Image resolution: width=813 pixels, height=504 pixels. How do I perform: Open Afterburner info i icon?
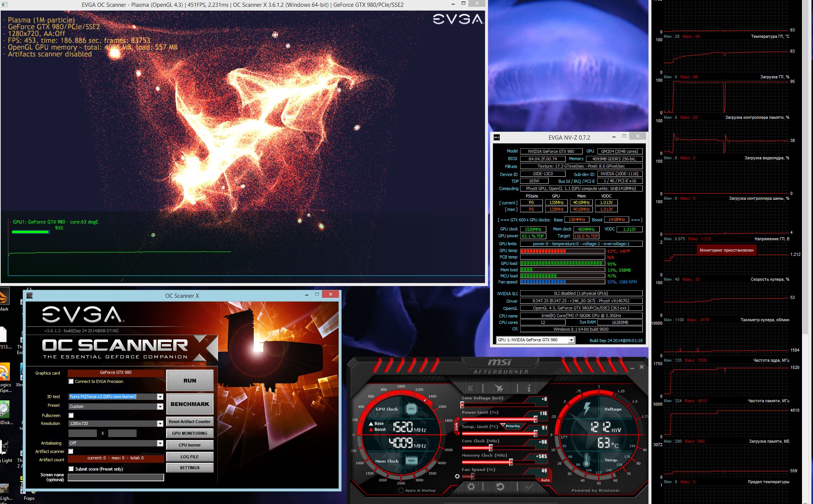529,388
